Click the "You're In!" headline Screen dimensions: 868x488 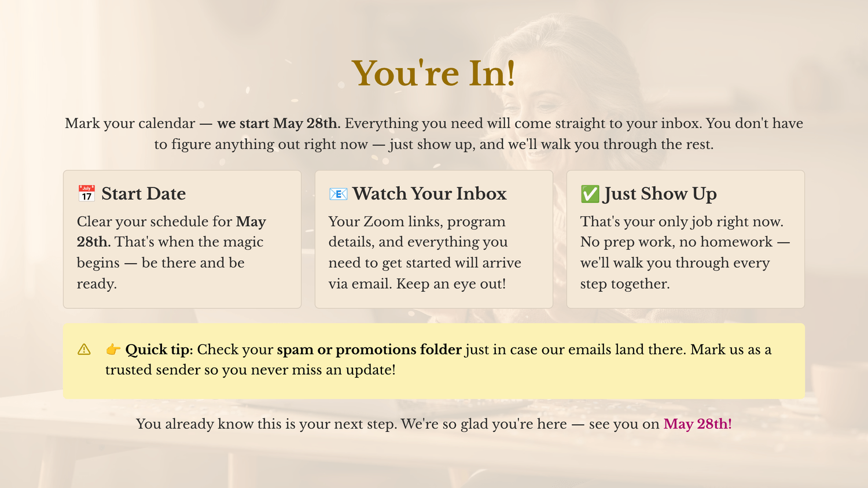point(433,73)
